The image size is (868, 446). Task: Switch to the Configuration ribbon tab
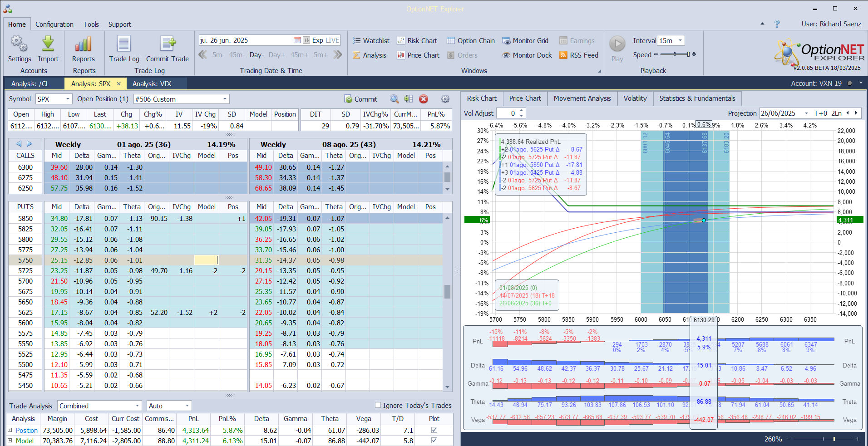tap(54, 25)
